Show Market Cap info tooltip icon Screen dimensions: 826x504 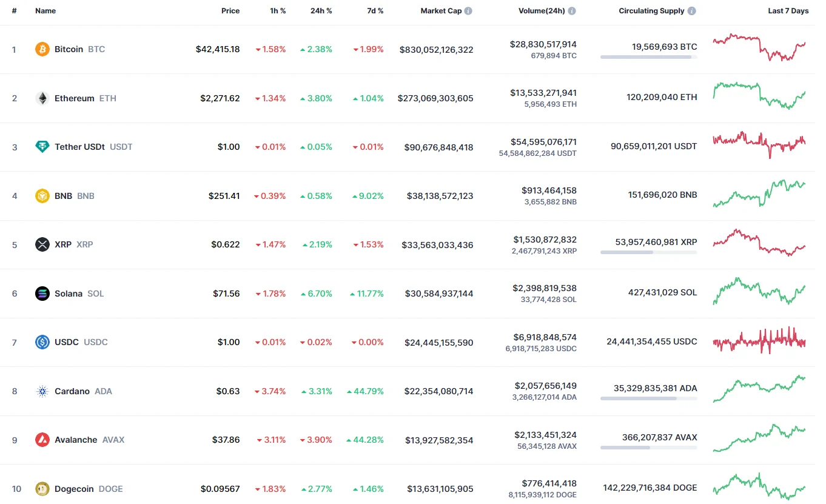click(x=469, y=11)
